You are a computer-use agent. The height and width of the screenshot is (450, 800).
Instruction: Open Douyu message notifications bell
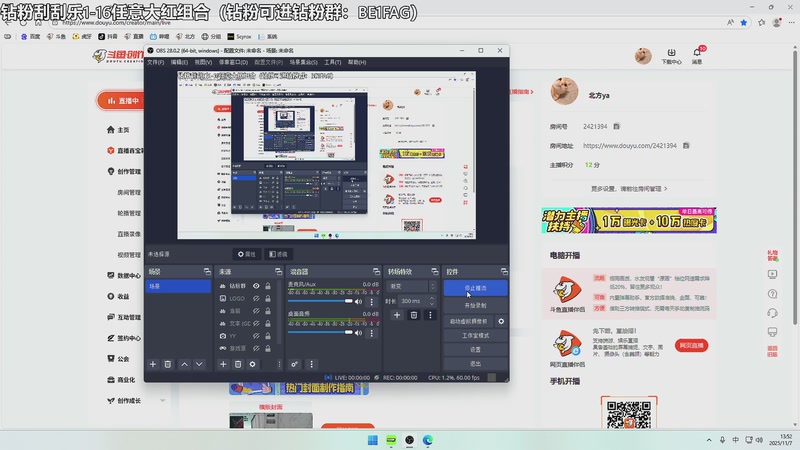pos(697,55)
